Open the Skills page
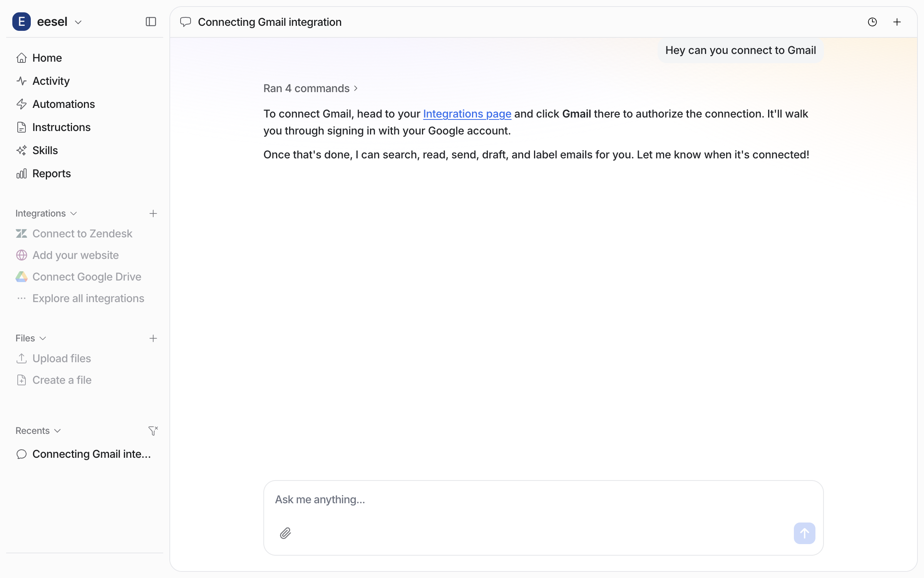924x578 pixels. click(x=85, y=150)
